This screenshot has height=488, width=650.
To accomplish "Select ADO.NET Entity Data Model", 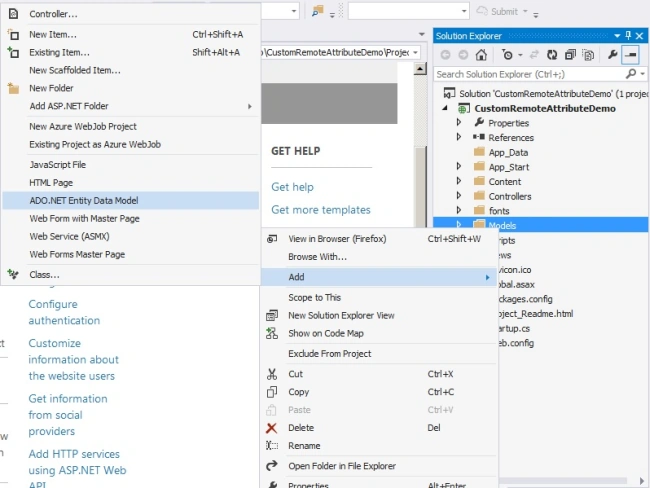I will click(131, 201).
